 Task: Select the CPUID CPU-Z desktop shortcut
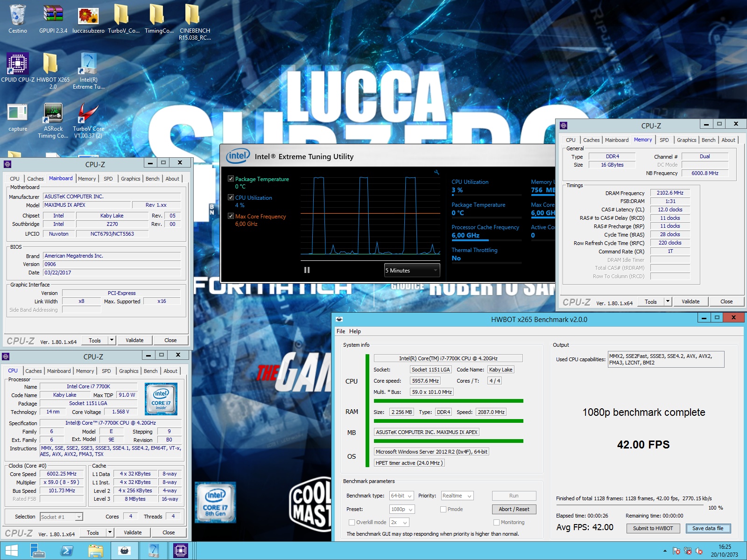(18, 68)
